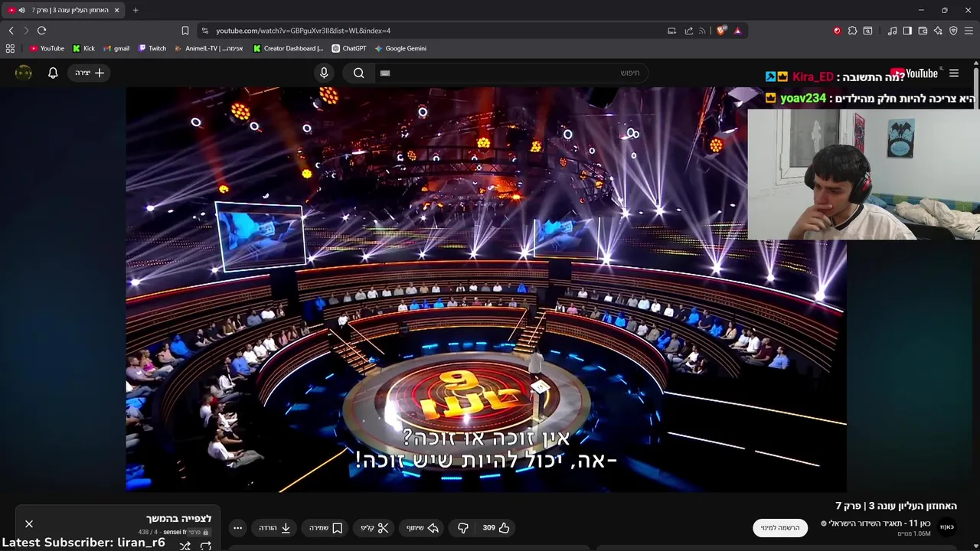Open the gmail bookmark
Image resolution: width=980 pixels, height=551 pixels.
point(116,48)
